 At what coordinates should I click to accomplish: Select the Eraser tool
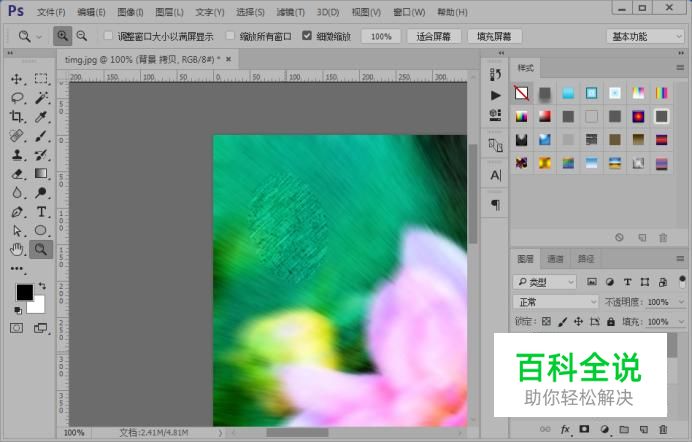click(17, 173)
